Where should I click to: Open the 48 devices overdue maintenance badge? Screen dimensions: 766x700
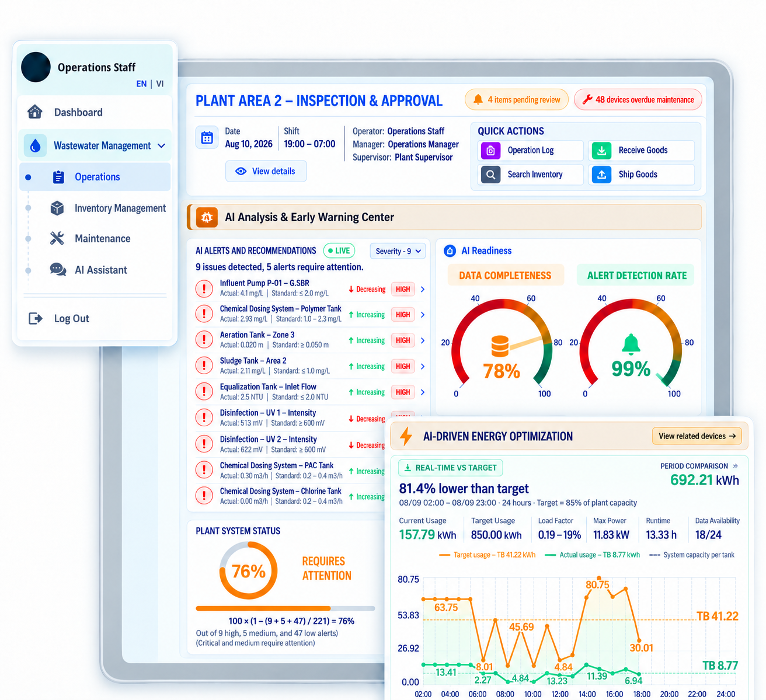[638, 100]
